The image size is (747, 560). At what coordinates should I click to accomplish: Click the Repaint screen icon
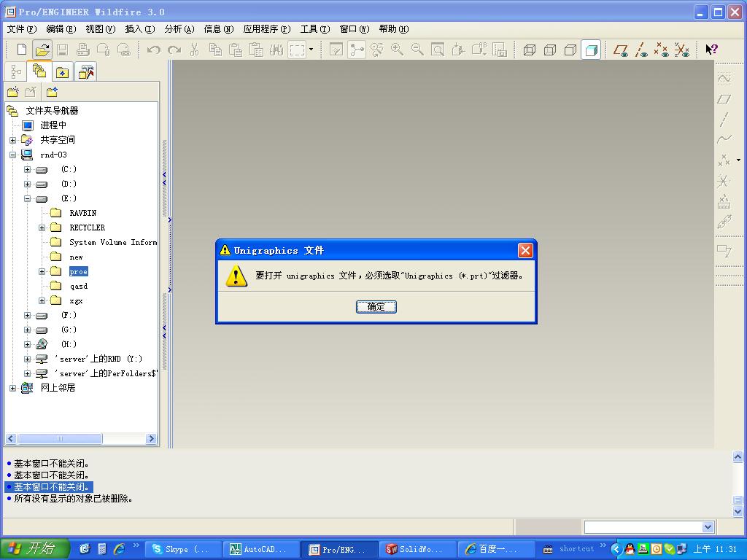(336, 50)
